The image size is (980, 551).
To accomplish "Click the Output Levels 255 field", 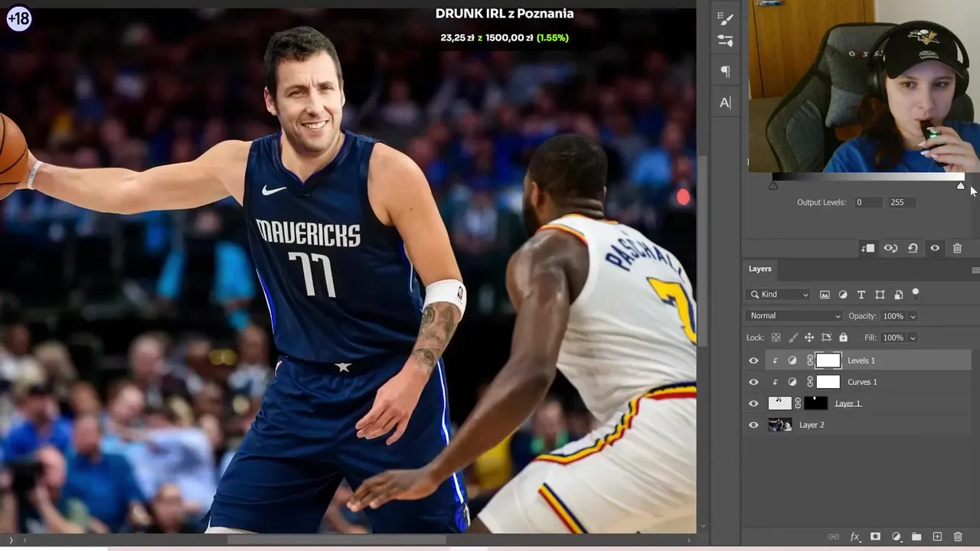I will [901, 203].
